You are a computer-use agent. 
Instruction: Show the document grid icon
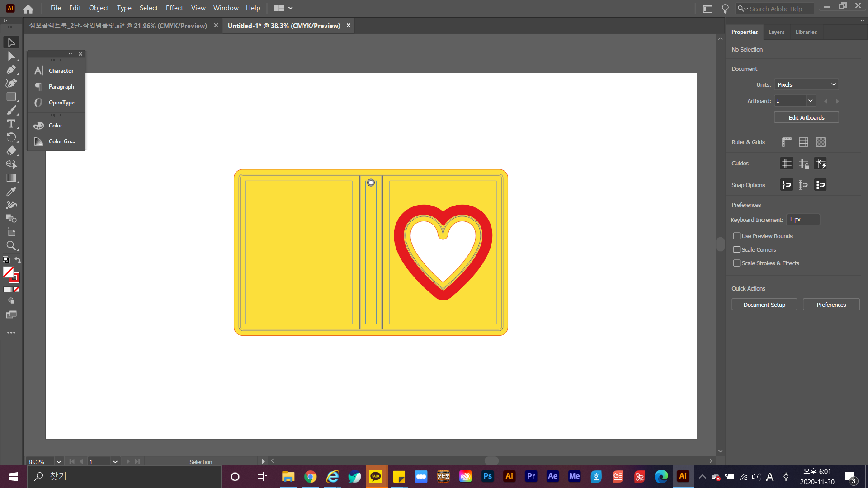[803, 142]
